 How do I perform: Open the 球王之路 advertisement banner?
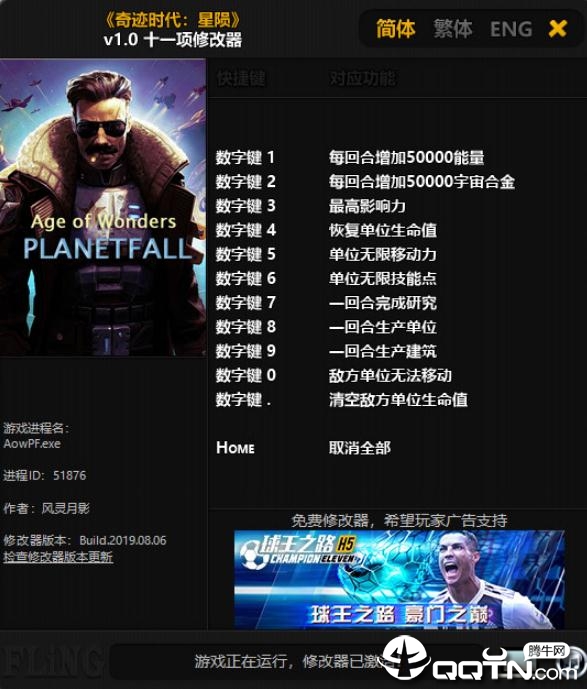coord(399,580)
